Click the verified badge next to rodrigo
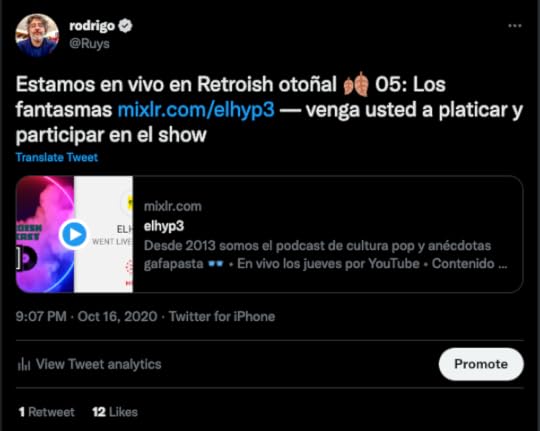The width and height of the screenshot is (540, 431). 125,26
